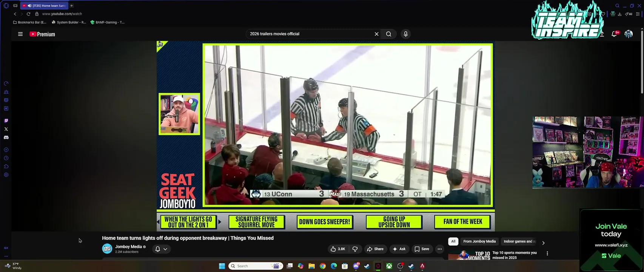Run search with the magnifier button
Viewport: 644px width, 272px height.
[388, 34]
